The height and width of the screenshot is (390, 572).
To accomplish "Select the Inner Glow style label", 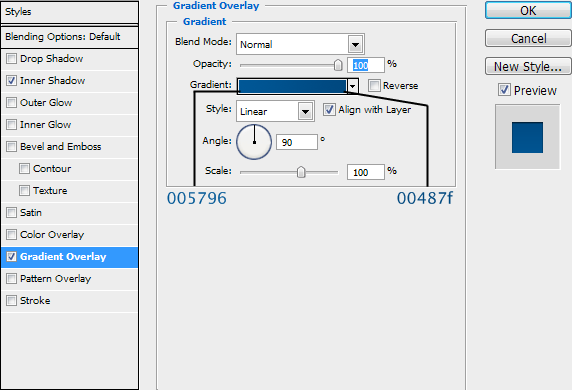I will [46, 124].
